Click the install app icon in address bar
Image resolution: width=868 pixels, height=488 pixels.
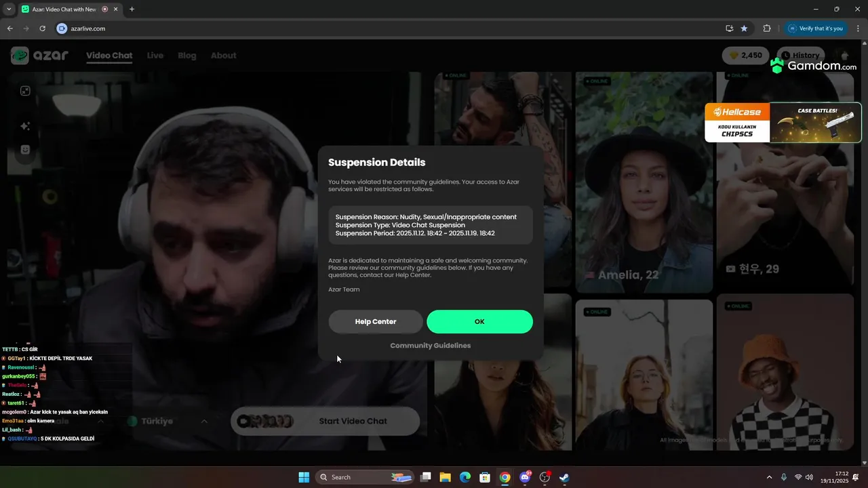point(730,28)
